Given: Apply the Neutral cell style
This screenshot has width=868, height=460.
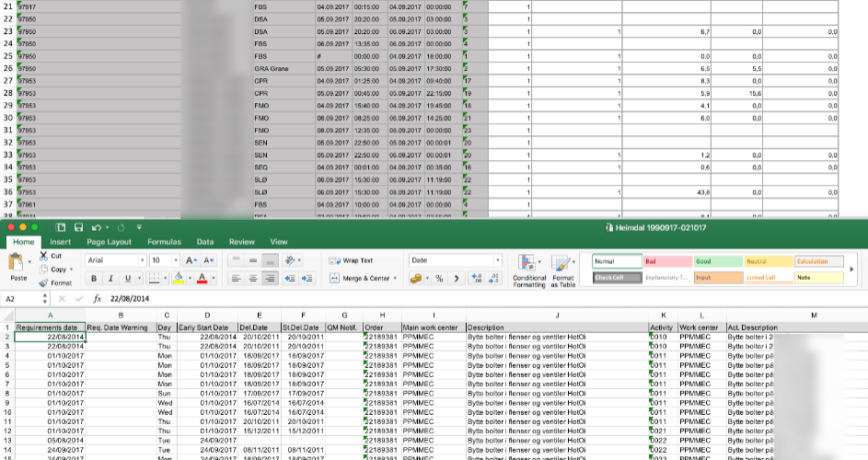Looking at the screenshot, I should tap(769, 261).
